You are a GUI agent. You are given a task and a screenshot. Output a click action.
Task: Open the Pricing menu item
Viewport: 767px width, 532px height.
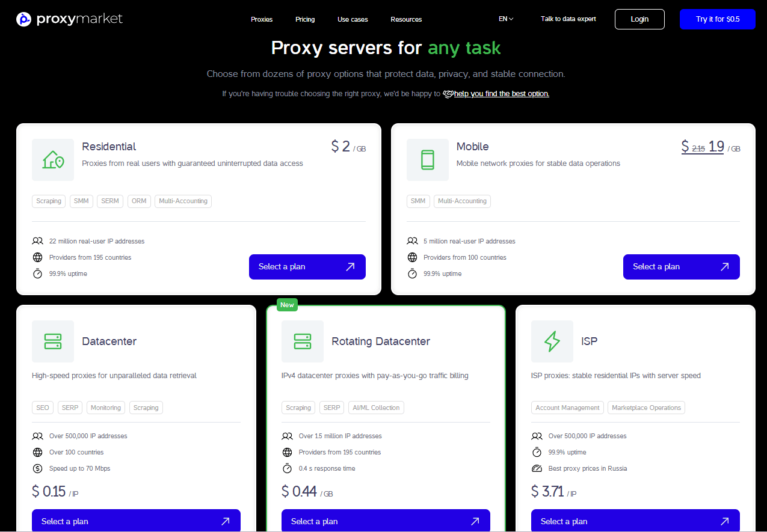(x=305, y=19)
